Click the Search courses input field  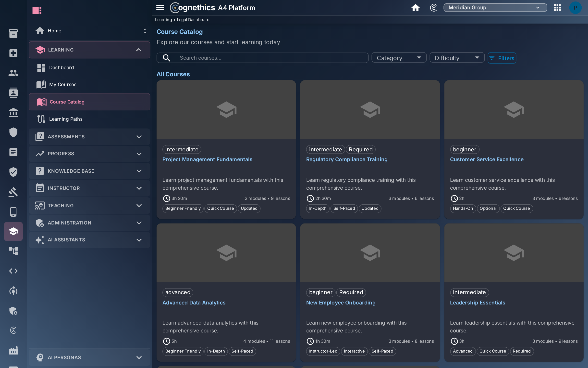point(262,58)
